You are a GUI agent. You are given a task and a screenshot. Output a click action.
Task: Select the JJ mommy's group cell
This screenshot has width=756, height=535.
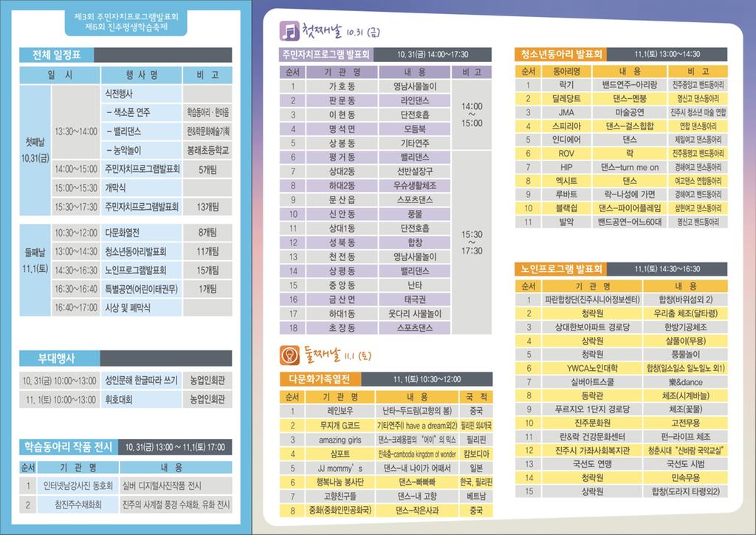340,468
